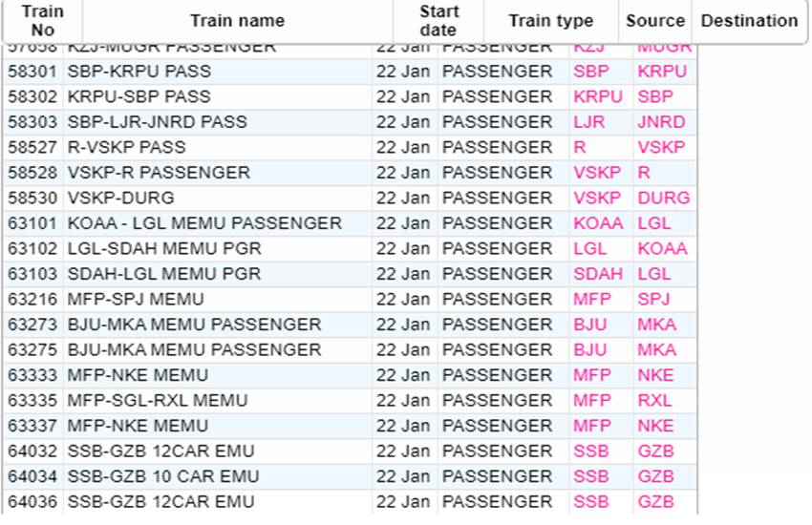Click LJR source link in row 58303
The image size is (812, 525).
(588, 122)
